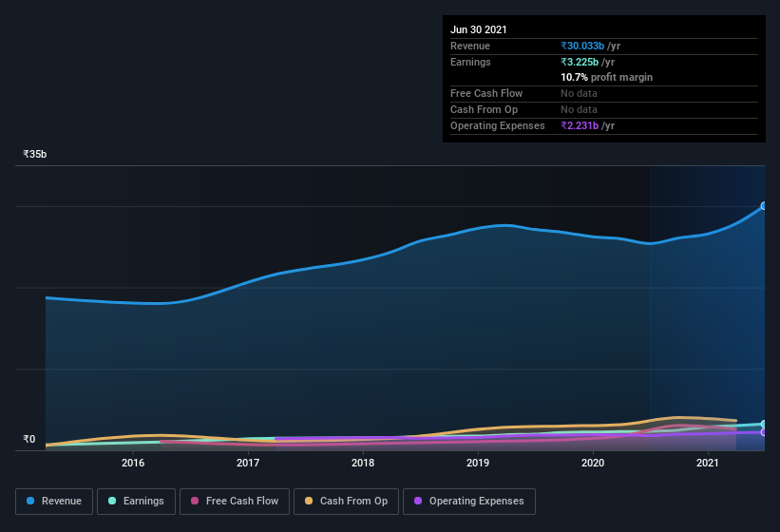
Task: Click the ₹30.033b revenue value
Action: point(582,46)
